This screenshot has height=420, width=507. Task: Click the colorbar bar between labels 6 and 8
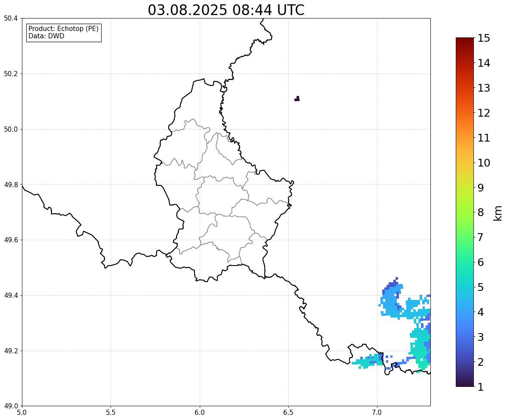pos(465,237)
